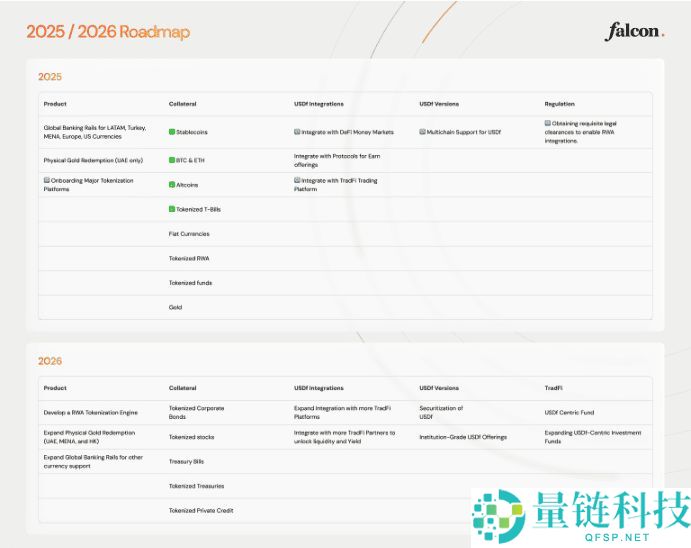This screenshot has height=548, width=691.
Task: Click the "Fiat Currencies" cell
Action: (189, 234)
